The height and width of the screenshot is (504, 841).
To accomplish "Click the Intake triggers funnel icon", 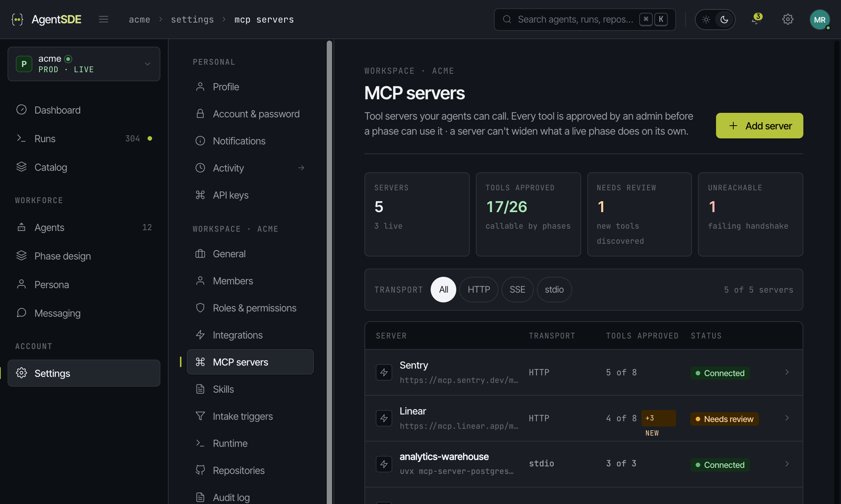I will click(200, 416).
